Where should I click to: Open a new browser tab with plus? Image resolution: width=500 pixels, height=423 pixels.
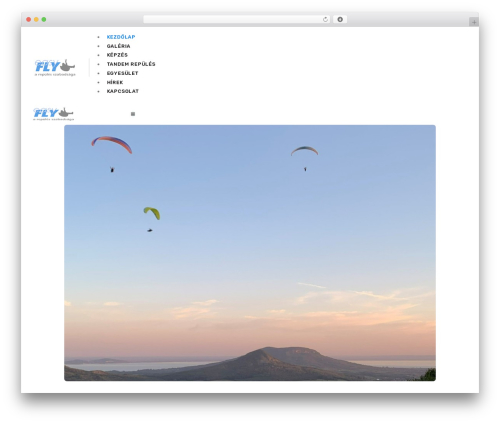point(474,22)
